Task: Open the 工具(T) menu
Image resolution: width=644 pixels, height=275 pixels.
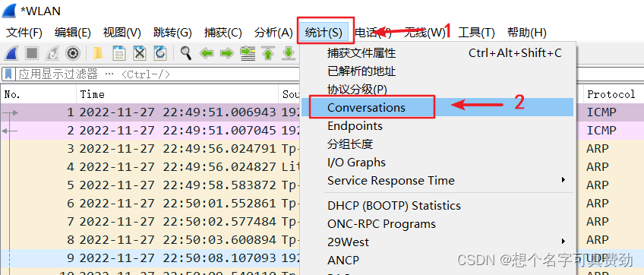Action: pyautogui.click(x=476, y=33)
